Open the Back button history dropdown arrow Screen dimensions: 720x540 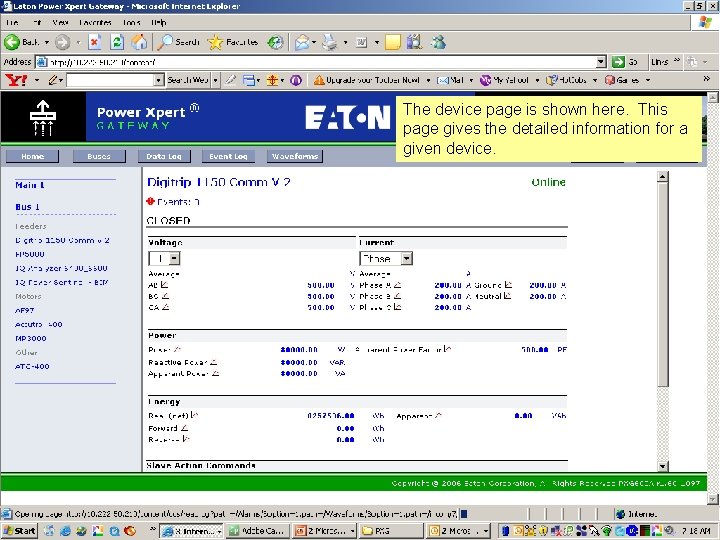46,42
